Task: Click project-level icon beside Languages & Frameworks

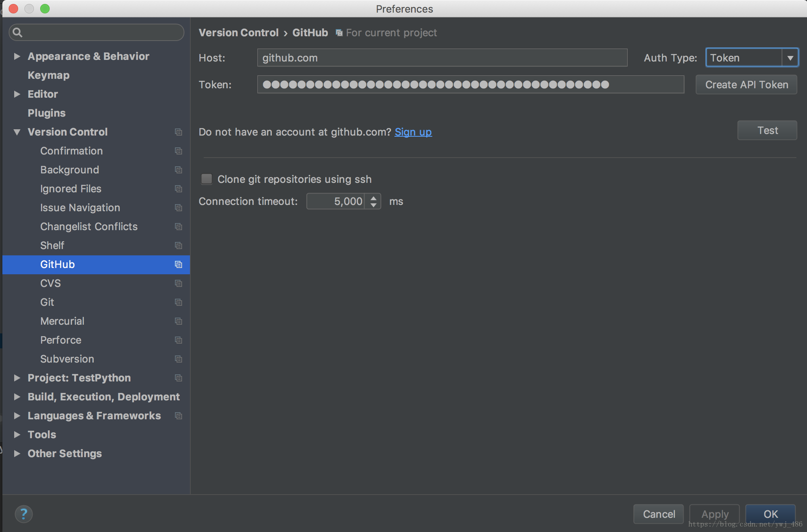Action: [x=179, y=416]
